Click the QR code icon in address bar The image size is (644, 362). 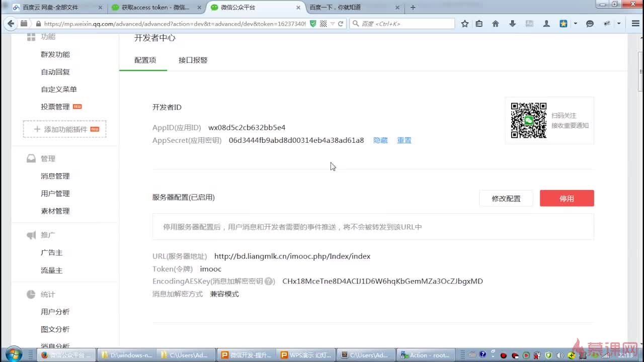pyautogui.click(x=323, y=24)
